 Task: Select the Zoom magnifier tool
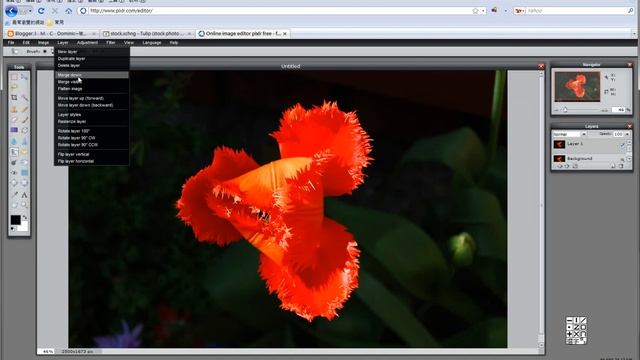coord(24,205)
